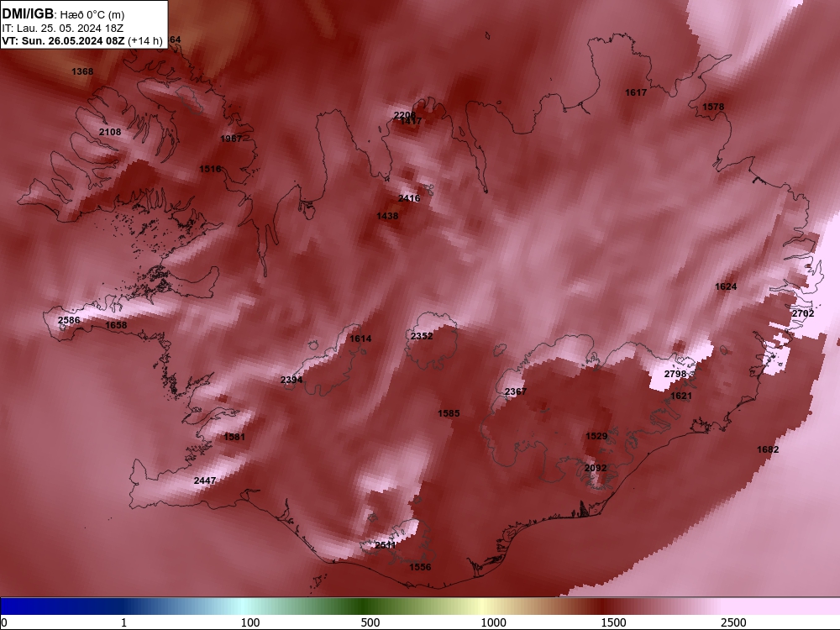Click the 2367 height label
The height and width of the screenshot is (630, 840).
[x=516, y=391]
